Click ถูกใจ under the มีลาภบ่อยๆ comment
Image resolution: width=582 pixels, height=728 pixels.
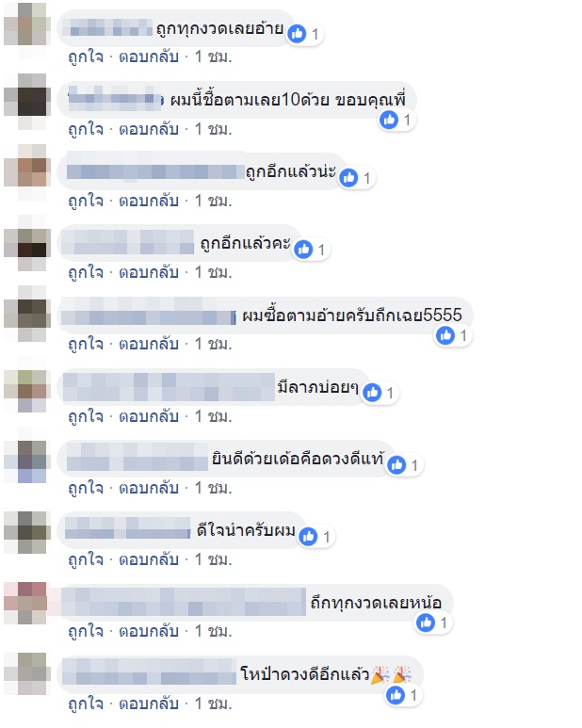86,416
